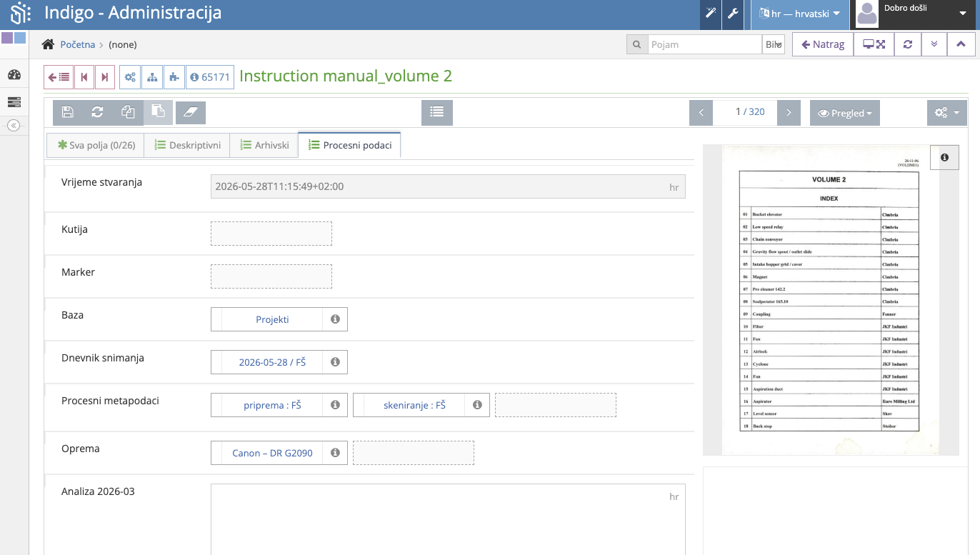Open the priprema : FŠ link
This screenshot has height=555, width=980.
(x=272, y=405)
